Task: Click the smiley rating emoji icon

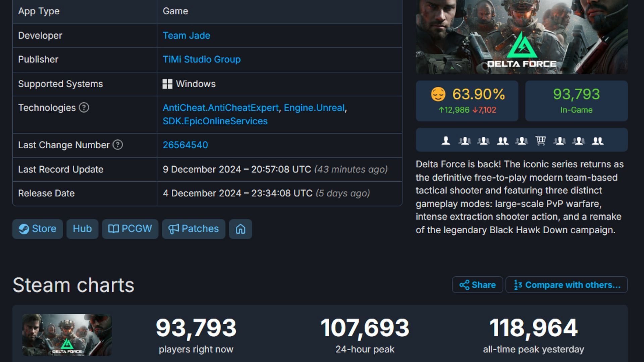Action: coord(438,95)
